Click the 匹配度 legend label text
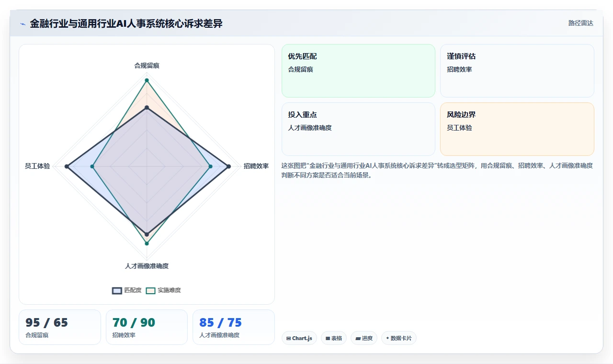The width and height of the screenshot is (613, 364). (133, 290)
